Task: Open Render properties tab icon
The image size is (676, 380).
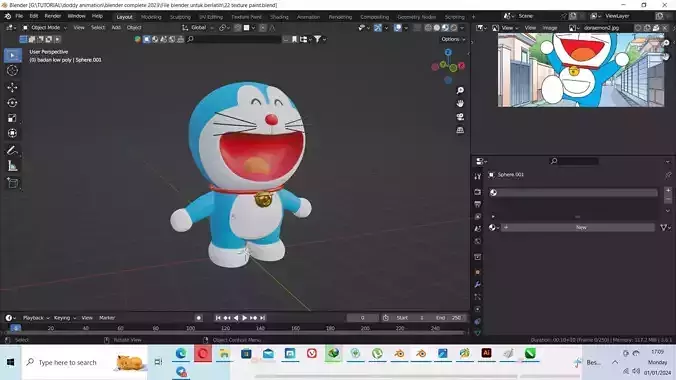Action: click(478, 192)
